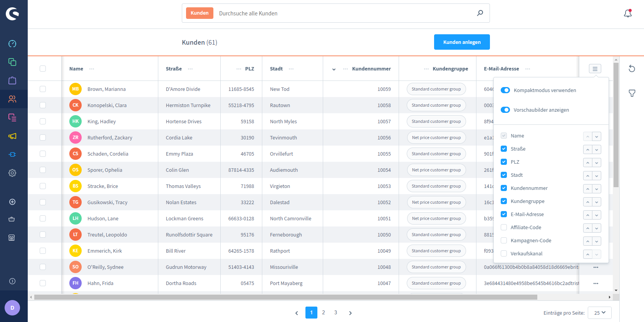Go to page 2
This screenshot has width=644, height=322.
[x=324, y=312]
